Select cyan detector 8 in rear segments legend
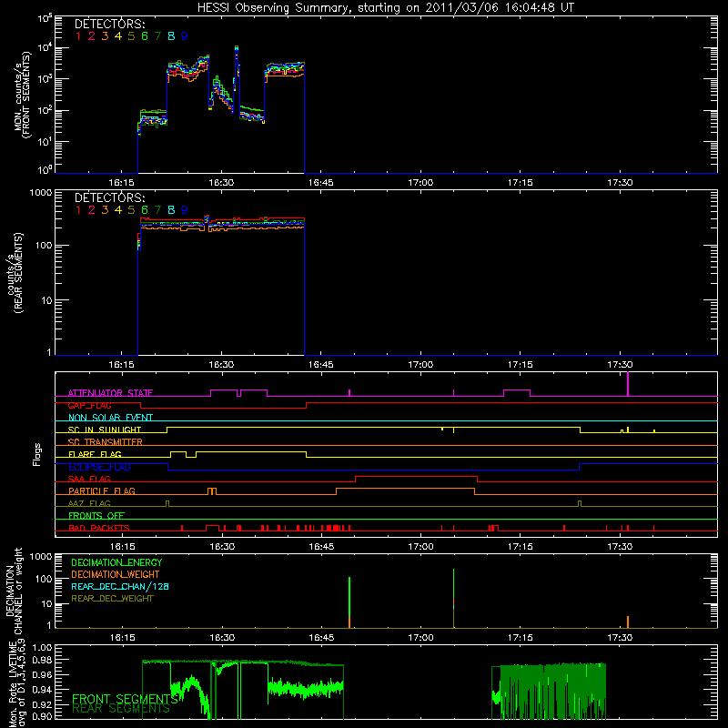Image resolution: width=728 pixels, height=728 pixels. 171,210
